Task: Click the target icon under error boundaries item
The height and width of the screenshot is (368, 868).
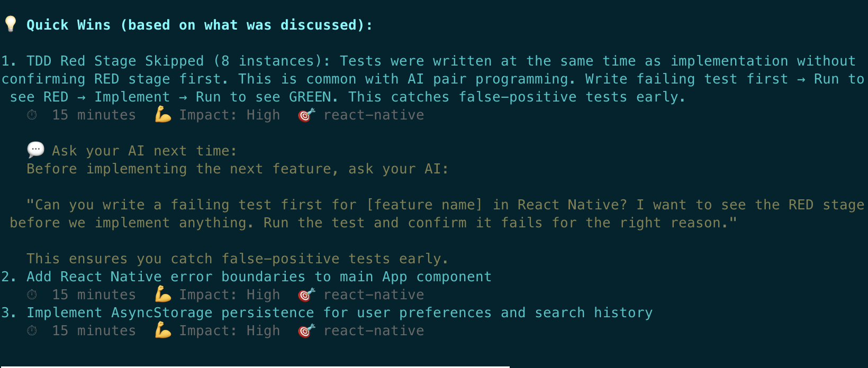Action: coord(306,295)
